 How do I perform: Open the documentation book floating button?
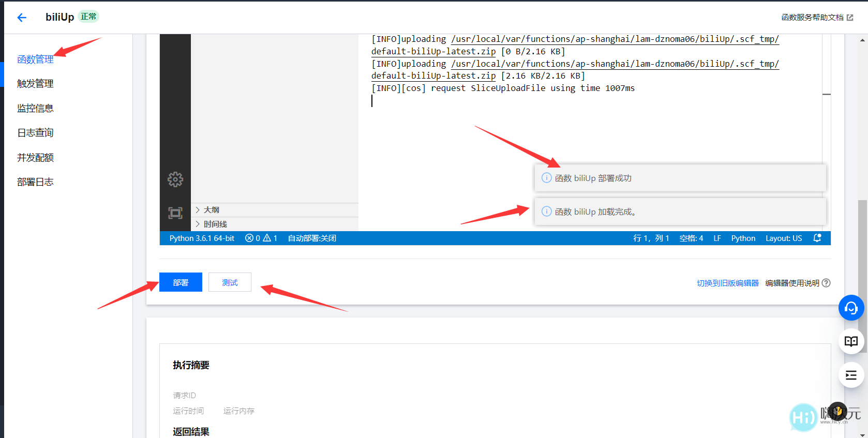pos(851,341)
